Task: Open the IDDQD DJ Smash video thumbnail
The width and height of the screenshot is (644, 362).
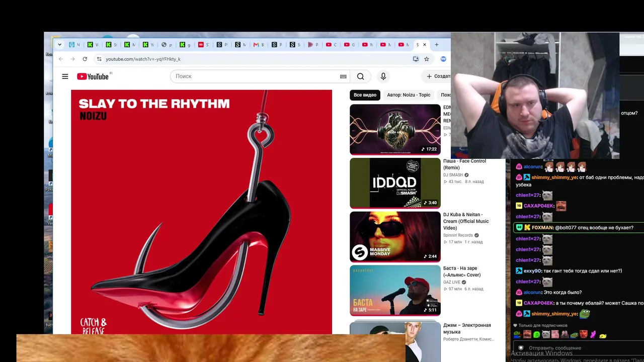Action: [395, 183]
